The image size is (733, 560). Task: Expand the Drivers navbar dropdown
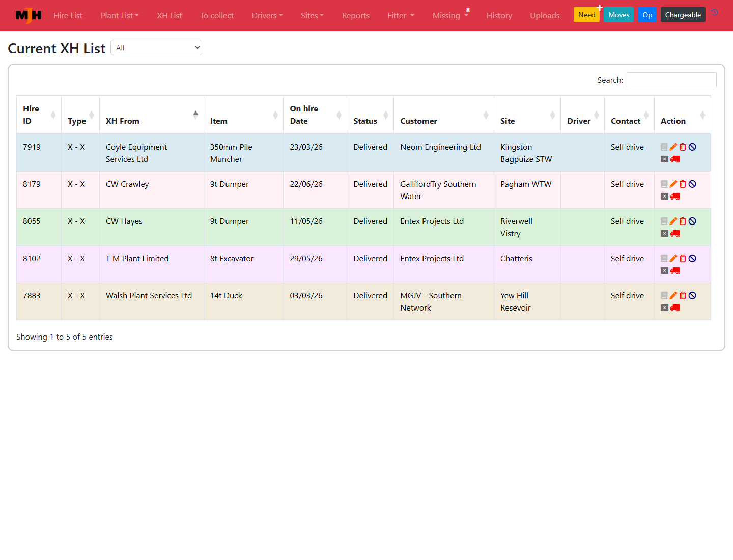point(267,15)
